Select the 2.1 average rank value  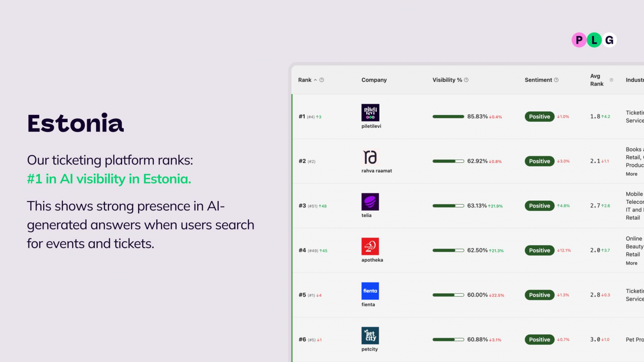click(595, 161)
